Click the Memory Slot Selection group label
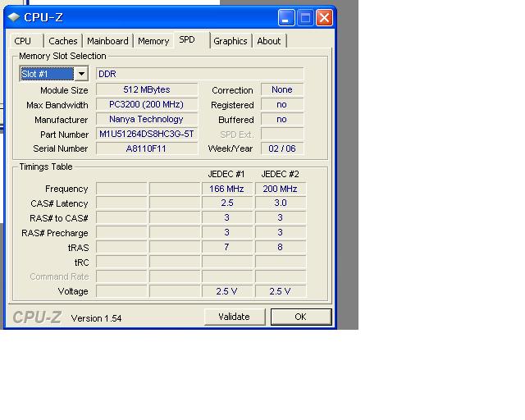This screenshot has height=420, width=525. tap(62, 56)
